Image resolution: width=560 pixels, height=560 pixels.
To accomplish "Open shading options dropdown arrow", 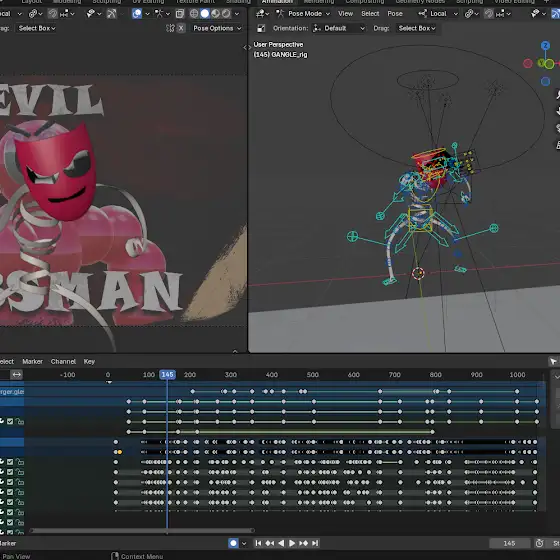I will click(237, 14).
